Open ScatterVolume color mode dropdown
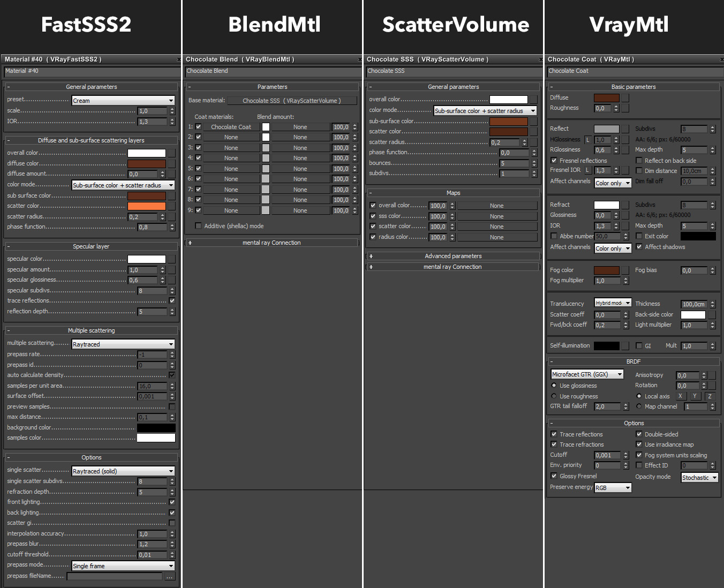 [x=485, y=111]
